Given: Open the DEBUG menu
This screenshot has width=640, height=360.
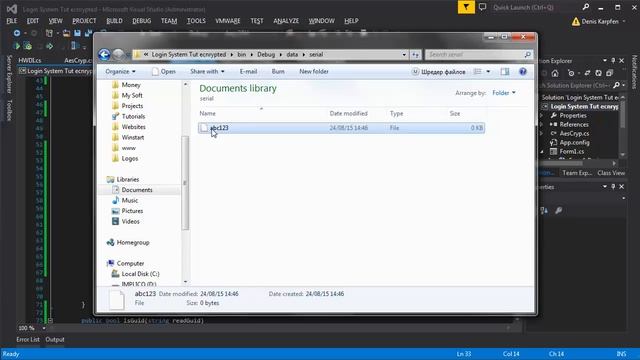Looking at the screenshot, I should (x=142, y=21).
